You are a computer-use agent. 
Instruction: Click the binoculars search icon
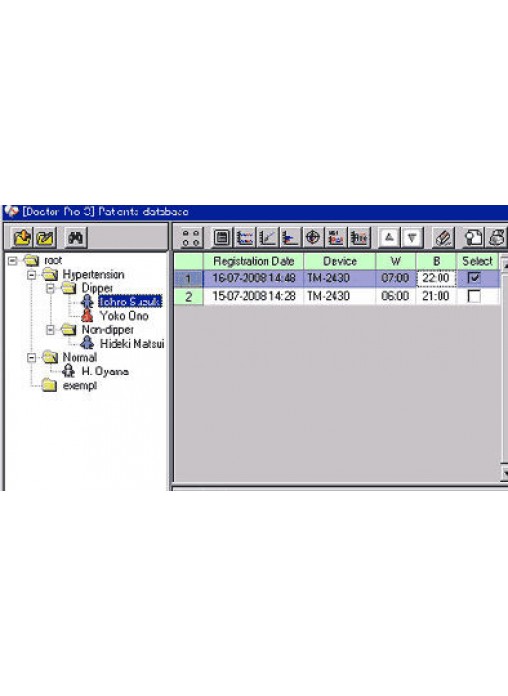(75, 237)
